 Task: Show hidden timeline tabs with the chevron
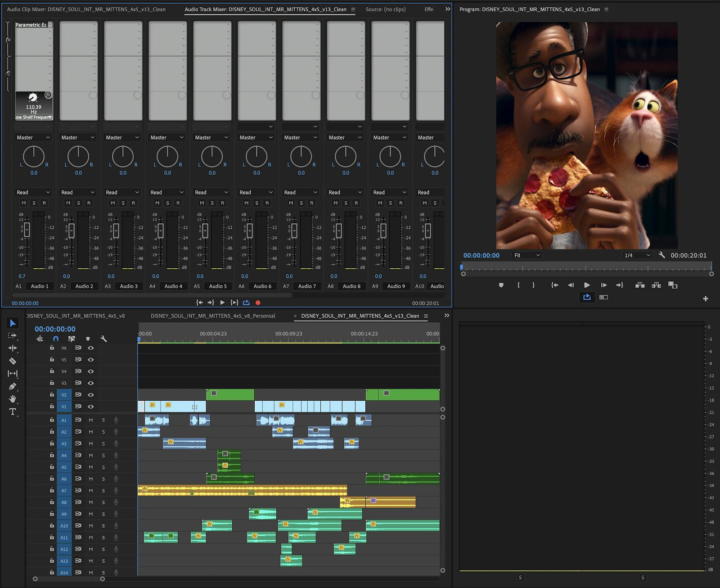tap(447, 316)
